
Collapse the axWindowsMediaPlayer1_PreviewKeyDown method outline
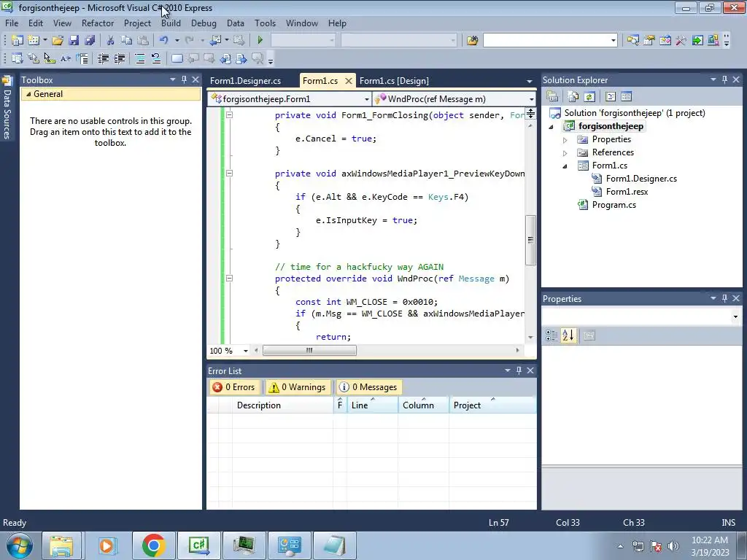pyautogui.click(x=229, y=174)
